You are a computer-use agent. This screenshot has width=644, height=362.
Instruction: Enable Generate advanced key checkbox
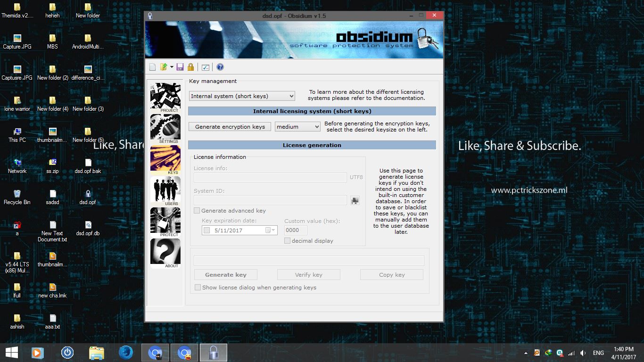(197, 211)
